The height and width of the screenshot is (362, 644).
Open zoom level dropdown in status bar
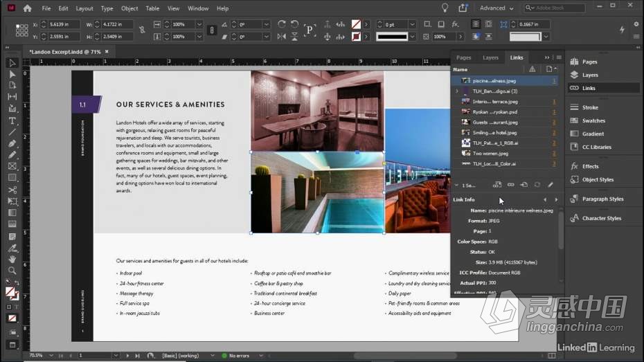click(x=51, y=356)
